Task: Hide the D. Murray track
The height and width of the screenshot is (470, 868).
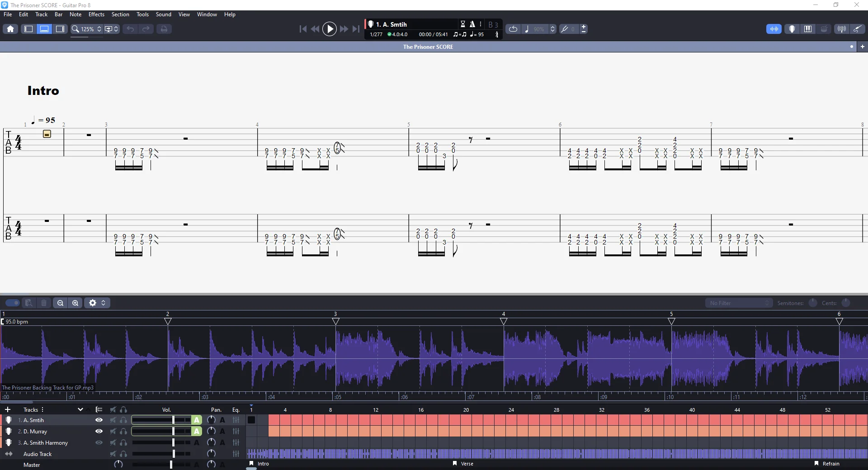Action: tap(99, 431)
